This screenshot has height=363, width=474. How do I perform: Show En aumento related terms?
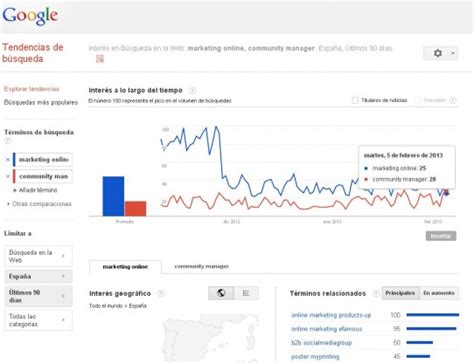tap(439, 293)
